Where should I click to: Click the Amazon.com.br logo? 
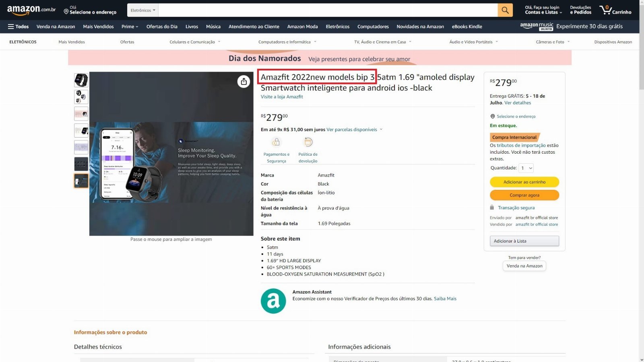pos(31,10)
